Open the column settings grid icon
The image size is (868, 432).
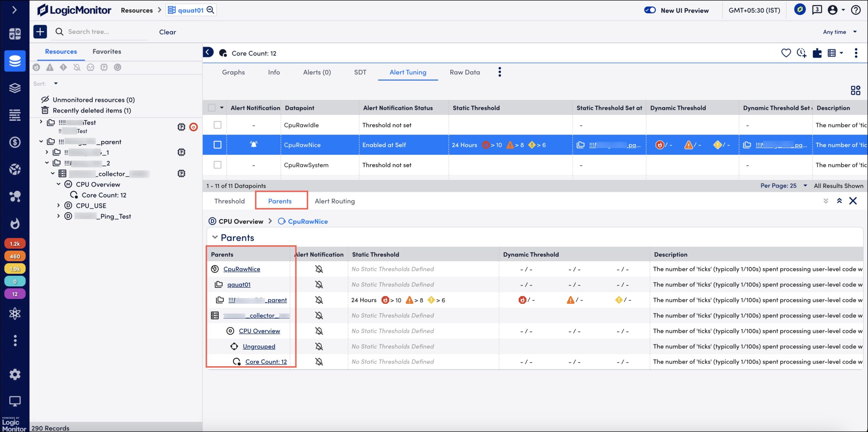coord(855,90)
